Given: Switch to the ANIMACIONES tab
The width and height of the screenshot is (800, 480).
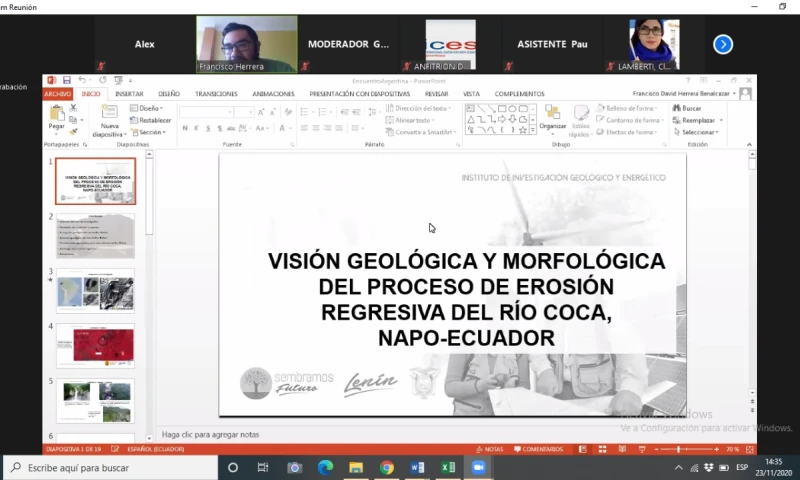Looking at the screenshot, I should point(273,94).
